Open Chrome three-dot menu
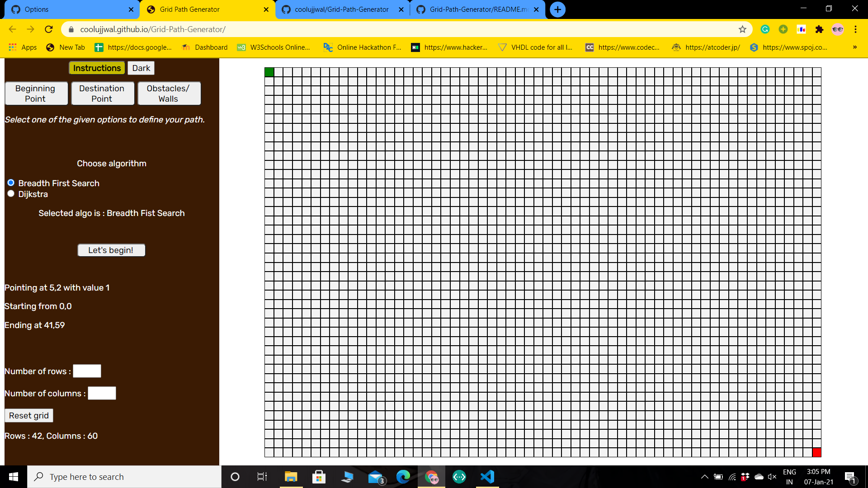This screenshot has height=488, width=868. [855, 29]
